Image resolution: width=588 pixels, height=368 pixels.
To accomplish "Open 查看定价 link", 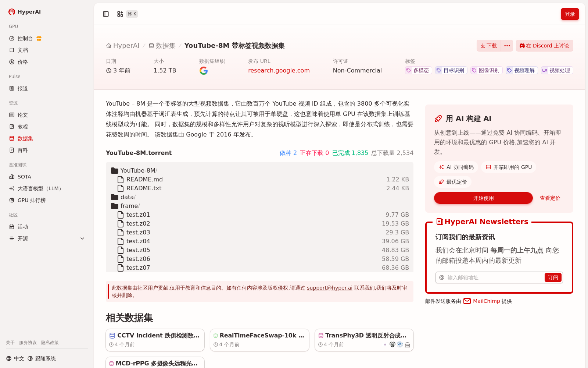I will [550, 198].
